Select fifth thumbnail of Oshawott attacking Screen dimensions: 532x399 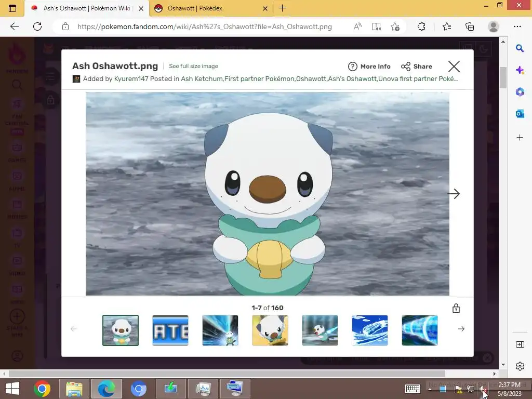[320, 330]
